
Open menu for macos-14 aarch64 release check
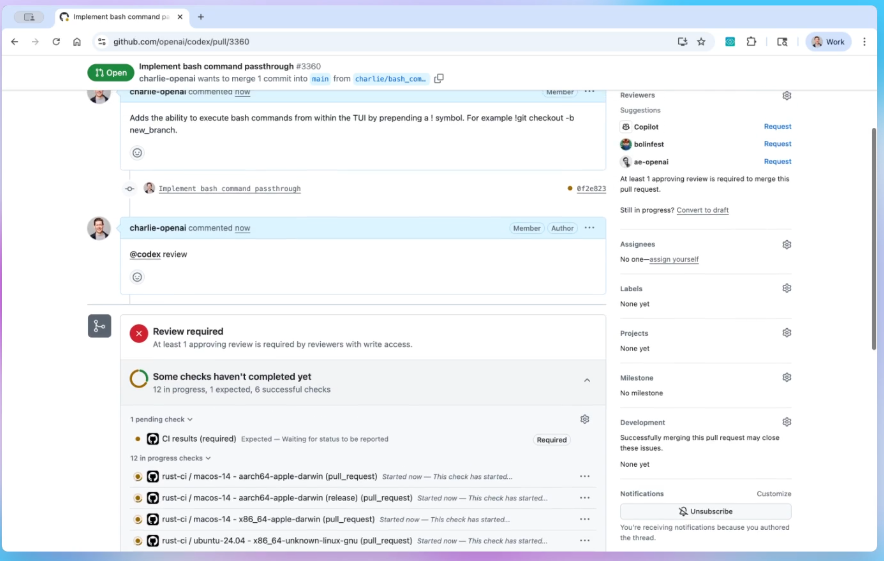point(585,498)
